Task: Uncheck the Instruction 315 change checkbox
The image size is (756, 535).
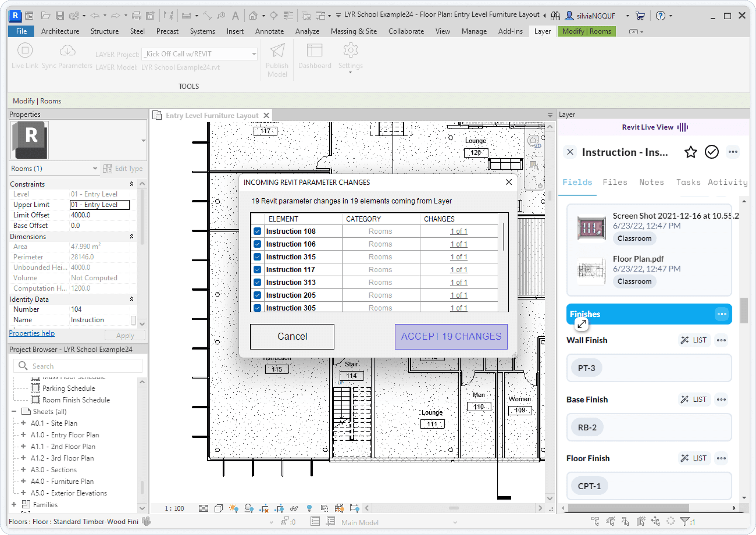Action: coord(257,257)
